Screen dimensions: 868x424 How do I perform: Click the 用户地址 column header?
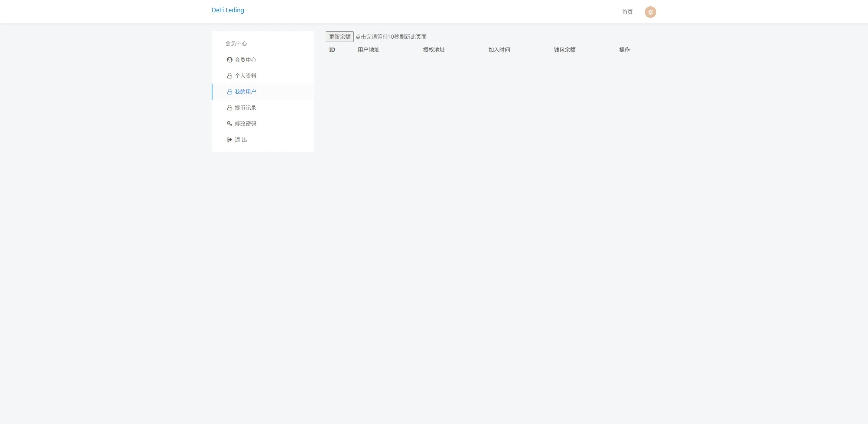click(368, 50)
